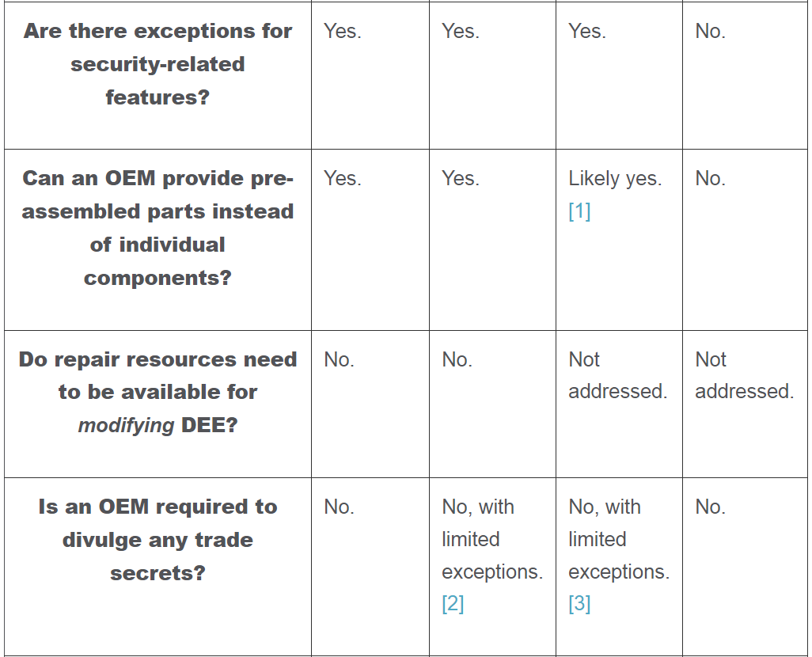The height and width of the screenshot is (657, 812).
Task: Click 'No.' in the pre-assembled parts row
Action: 710,179
